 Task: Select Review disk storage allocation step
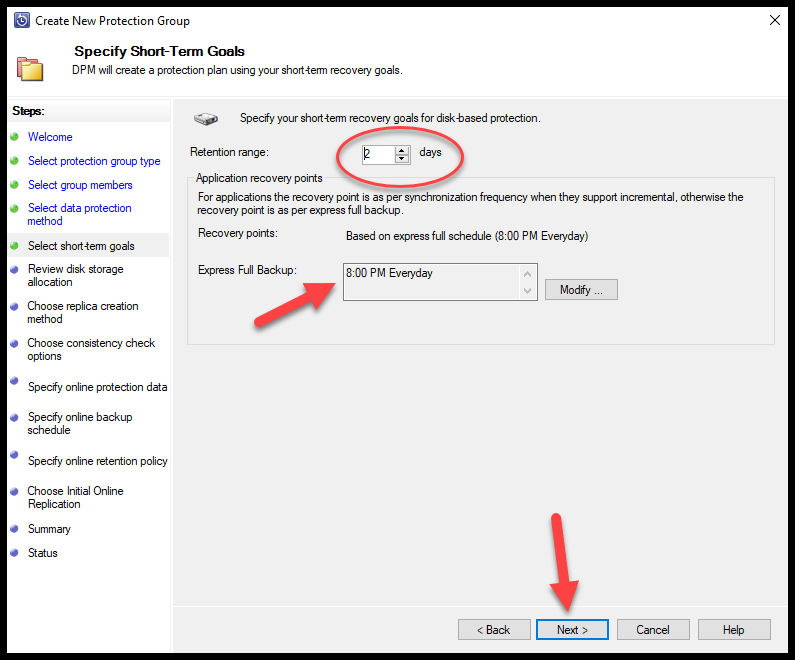[x=76, y=275]
